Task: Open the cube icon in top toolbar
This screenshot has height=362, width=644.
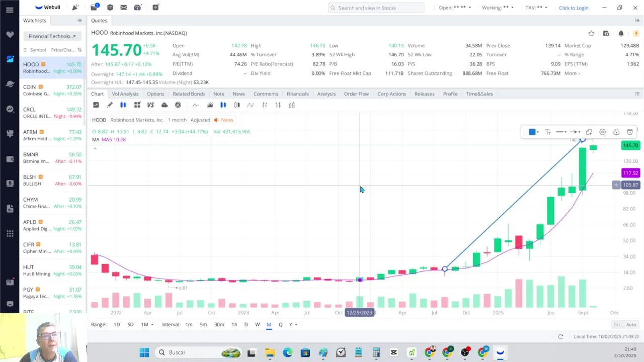Action: click(x=110, y=8)
